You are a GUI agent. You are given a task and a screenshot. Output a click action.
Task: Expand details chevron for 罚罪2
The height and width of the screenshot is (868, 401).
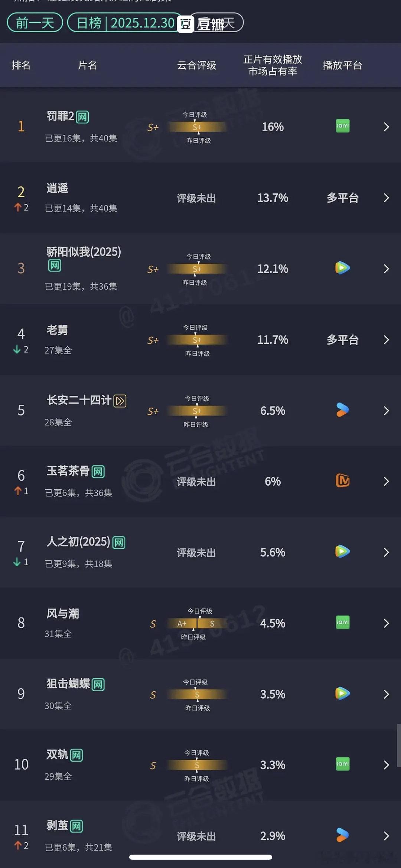point(385,126)
